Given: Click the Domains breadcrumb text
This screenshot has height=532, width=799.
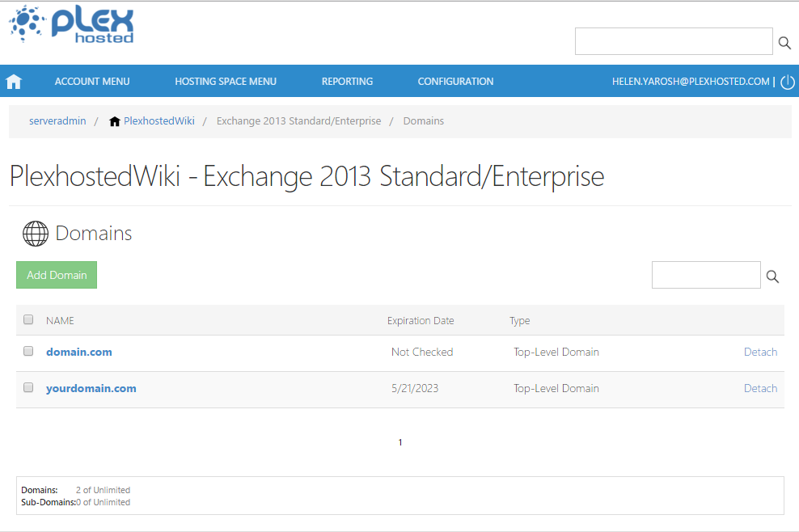Looking at the screenshot, I should (424, 120).
